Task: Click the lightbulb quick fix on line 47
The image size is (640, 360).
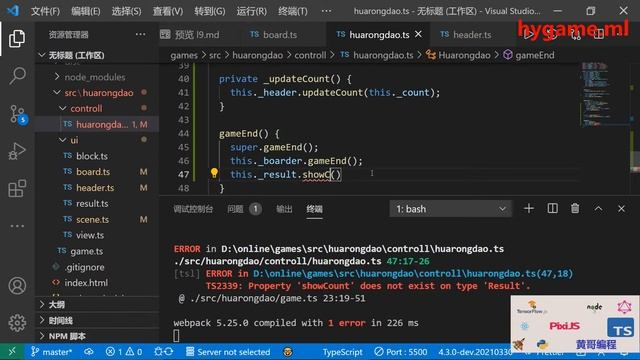Action: 214,173
